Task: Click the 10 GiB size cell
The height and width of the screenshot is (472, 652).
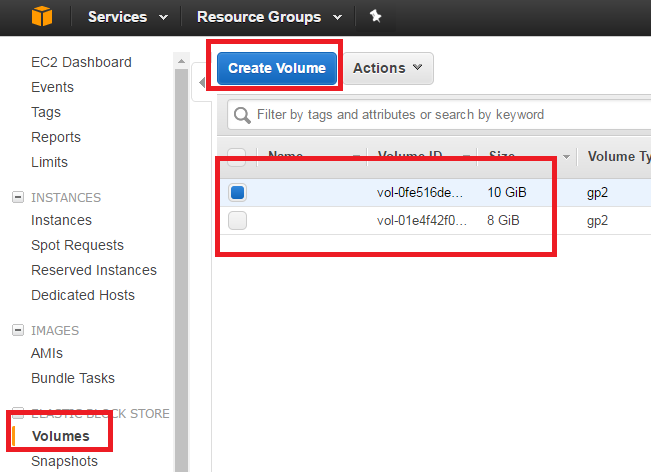Action: [x=507, y=193]
